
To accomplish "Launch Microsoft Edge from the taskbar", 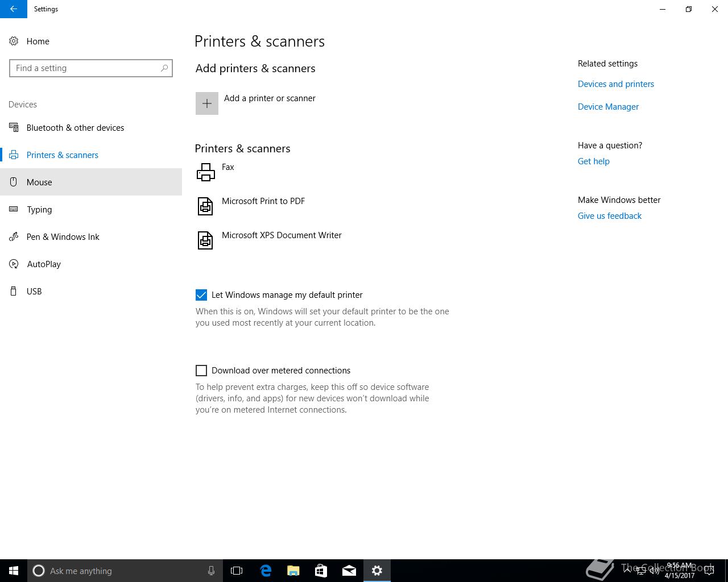I will (266, 571).
